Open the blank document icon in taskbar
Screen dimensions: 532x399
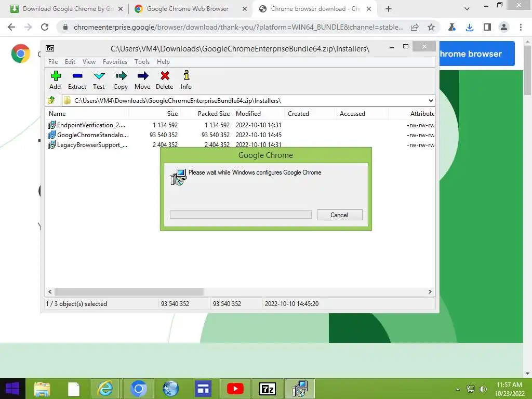[74, 389]
